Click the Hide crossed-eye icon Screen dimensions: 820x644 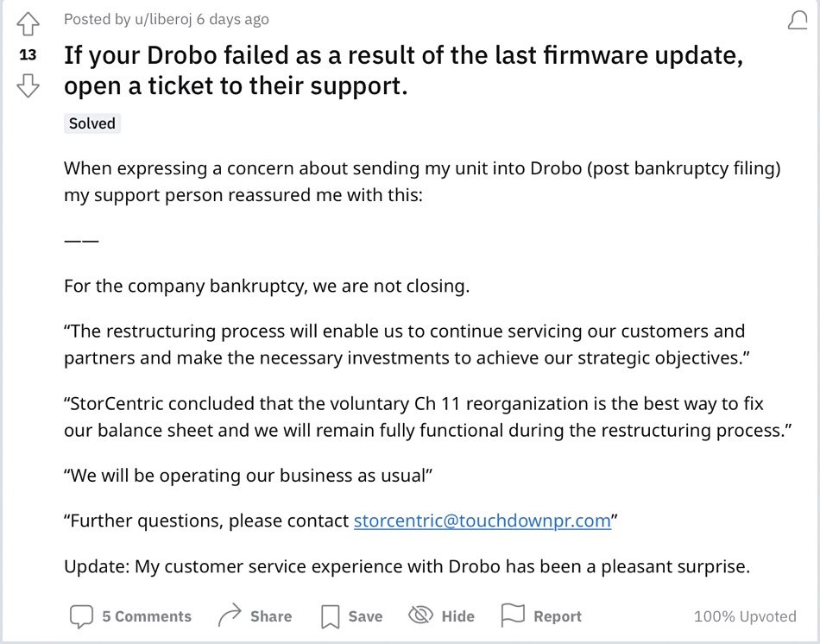[x=420, y=616]
